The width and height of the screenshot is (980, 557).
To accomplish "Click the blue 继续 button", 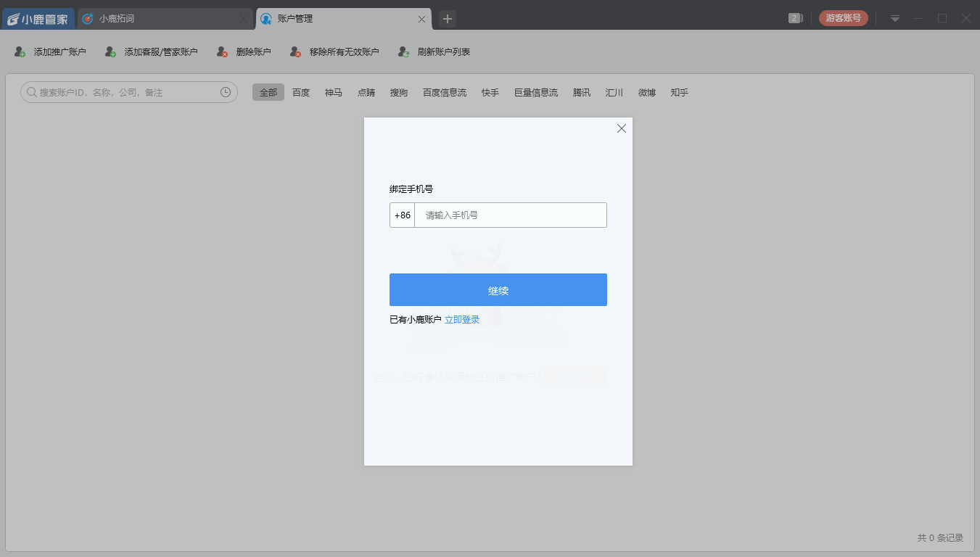I will (498, 290).
